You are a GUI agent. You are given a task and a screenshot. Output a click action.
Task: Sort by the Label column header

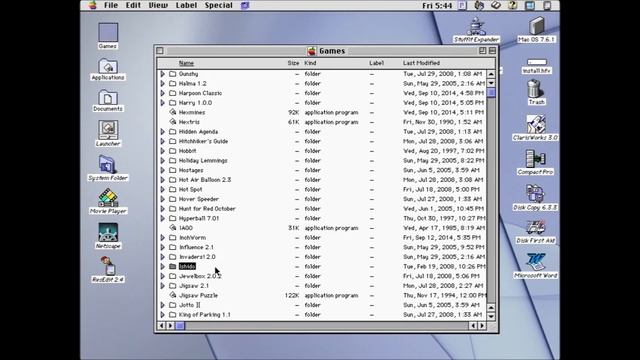376,63
